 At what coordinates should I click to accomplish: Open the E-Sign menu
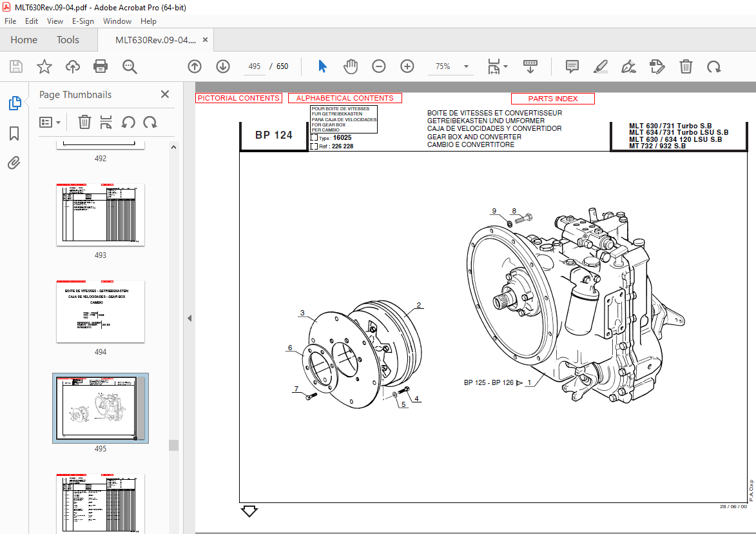pyautogui.click(x=83, y=21)
